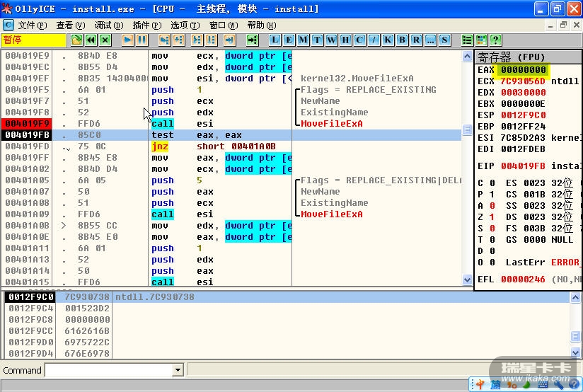583x392 pixels.
Task: Toggle the Z flag value in registers
Action: [x=491, y=217]
